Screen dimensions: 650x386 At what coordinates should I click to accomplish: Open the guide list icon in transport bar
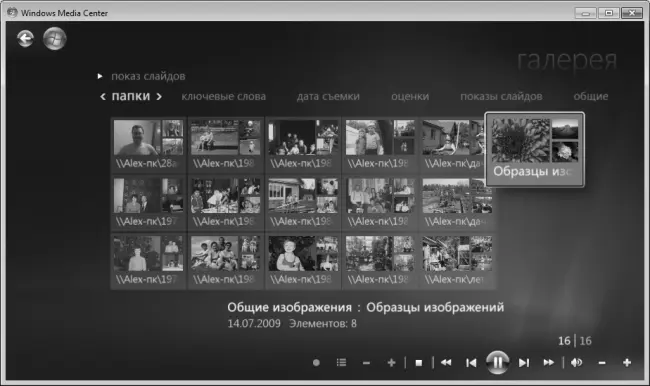click(341, 363)
